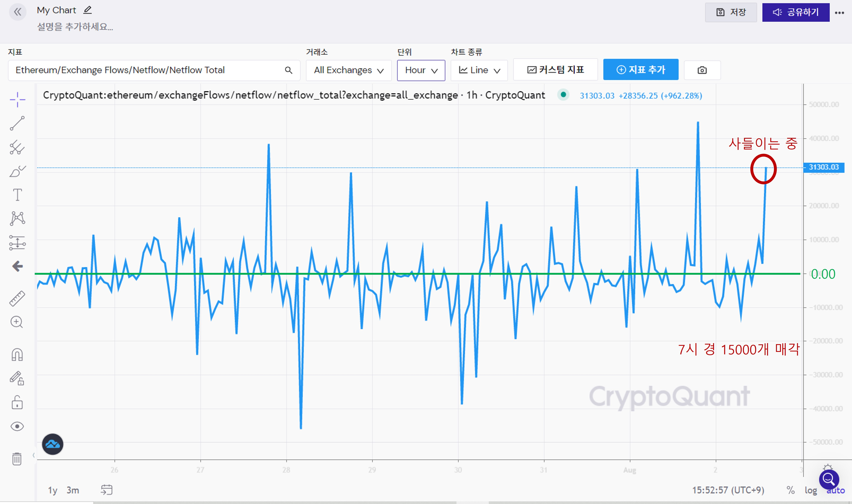The image size is (852, 504).
Task: Toggle the eye hide drawings icon
Action: tap(17, 426)
